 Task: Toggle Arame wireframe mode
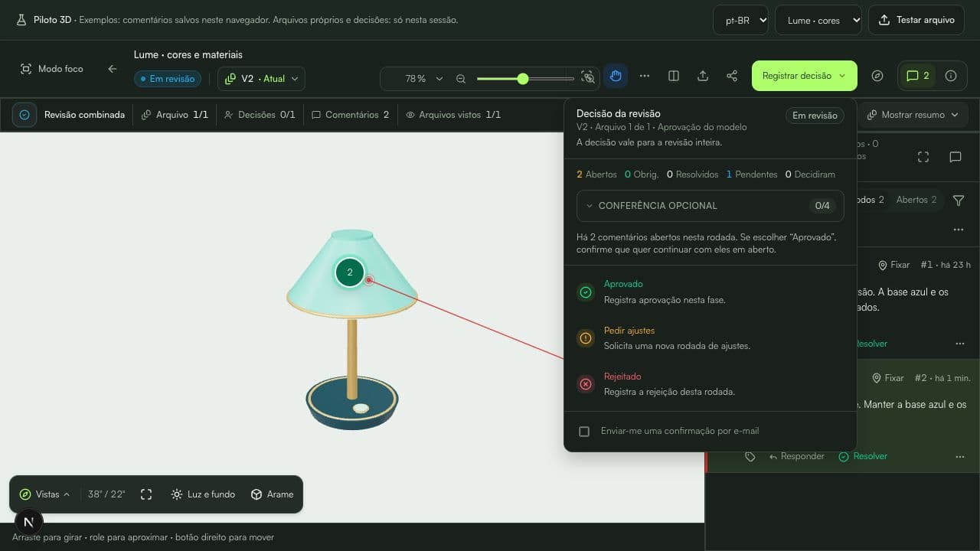[x=272, y=494]
